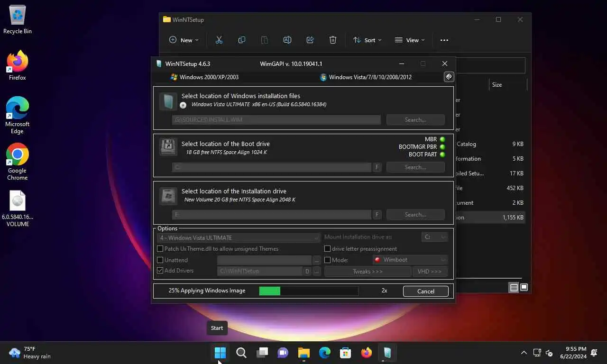607x364 pixels.
Task: Click browse button next to drivers path
Action: click(x=317, y=272)
